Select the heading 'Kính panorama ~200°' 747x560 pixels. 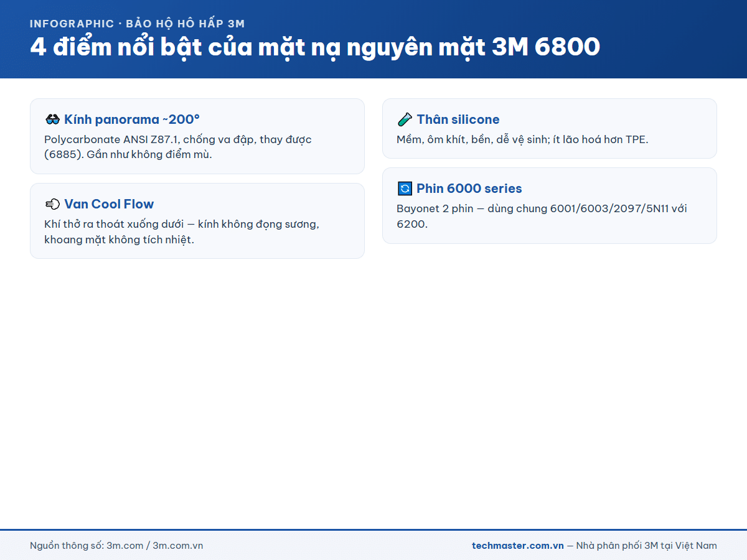(132, 119)
